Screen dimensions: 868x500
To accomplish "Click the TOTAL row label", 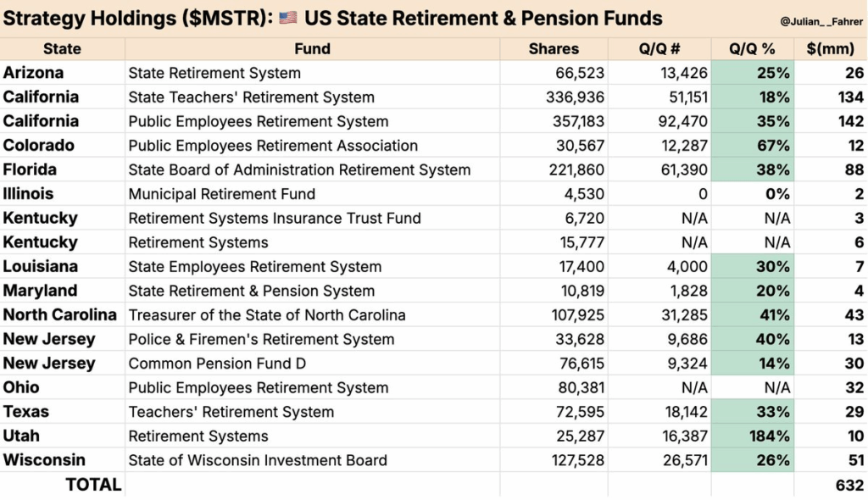I will click(x=93, y=485).
